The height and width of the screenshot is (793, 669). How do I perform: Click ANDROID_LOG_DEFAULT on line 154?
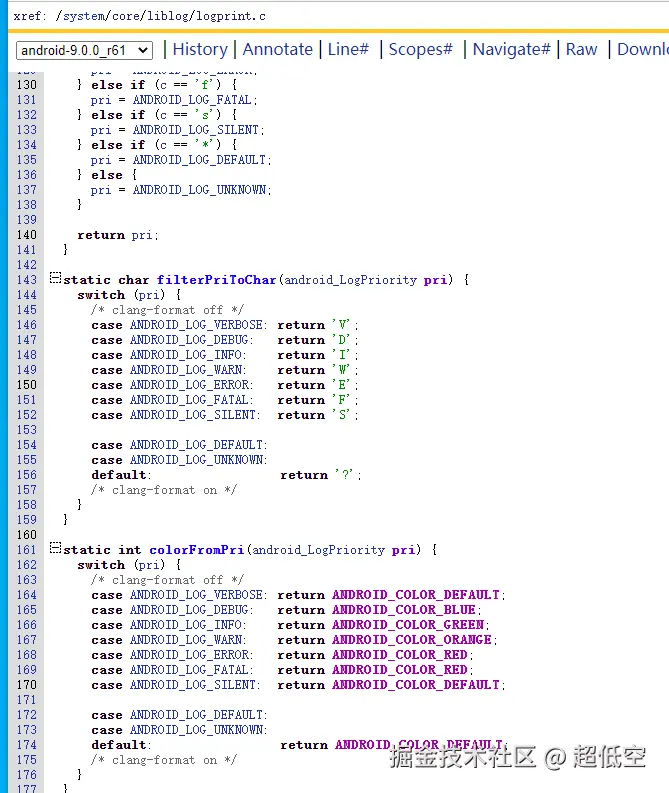tap(196, 445)
